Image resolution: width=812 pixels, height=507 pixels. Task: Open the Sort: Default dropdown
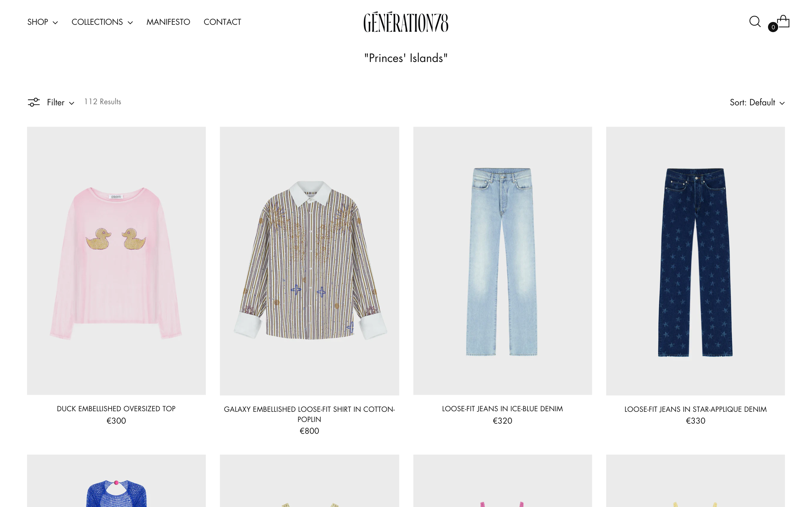[x=757, y=102]
